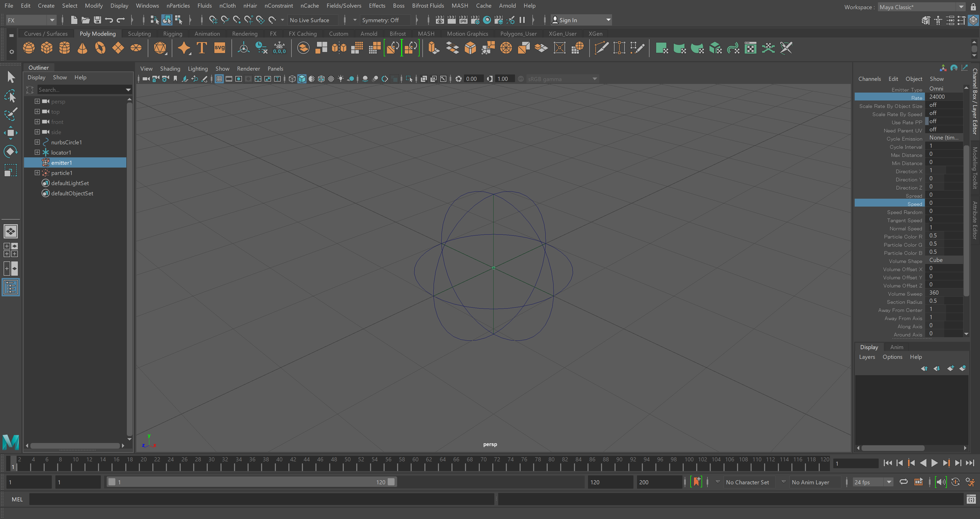980x519 pixels.
Task: Click the Save scene icon
Action: pos(97,20)
